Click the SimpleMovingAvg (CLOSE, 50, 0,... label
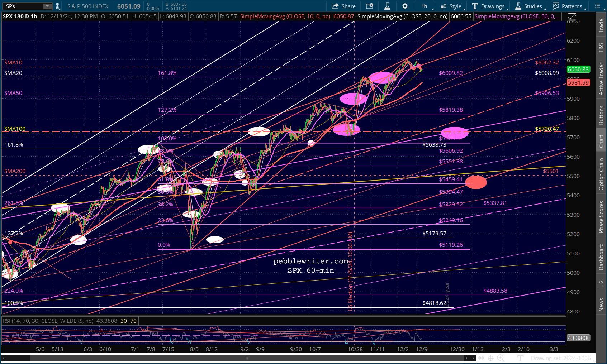Image resolution: width=607 pixels, height=364 pixels. [x=517, y=16]
